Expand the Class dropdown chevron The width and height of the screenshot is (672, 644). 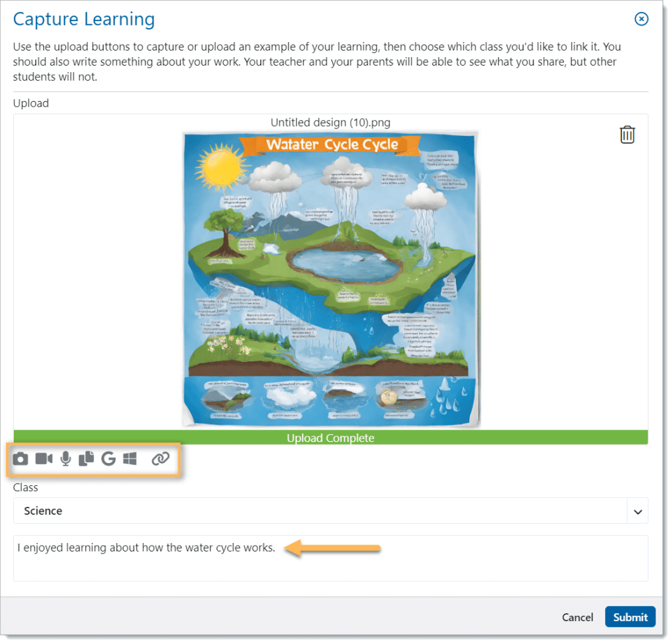tap(638, 512)
